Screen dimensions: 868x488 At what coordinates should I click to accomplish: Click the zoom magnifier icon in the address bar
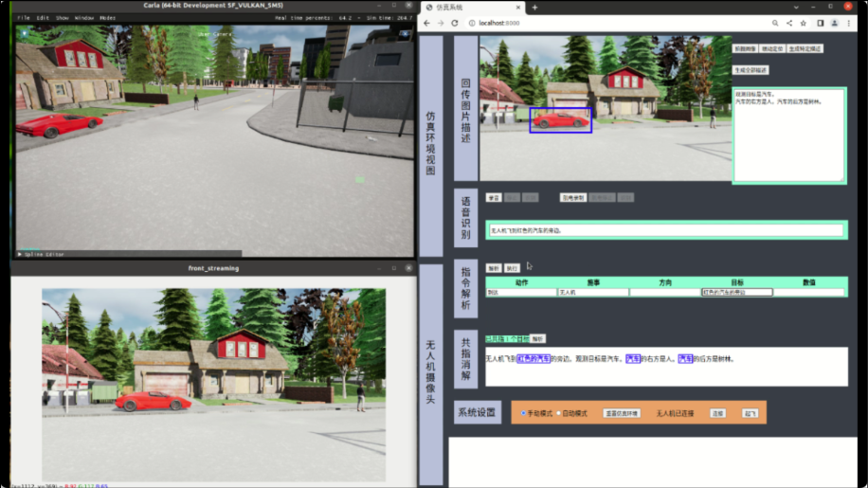(775, 23)
